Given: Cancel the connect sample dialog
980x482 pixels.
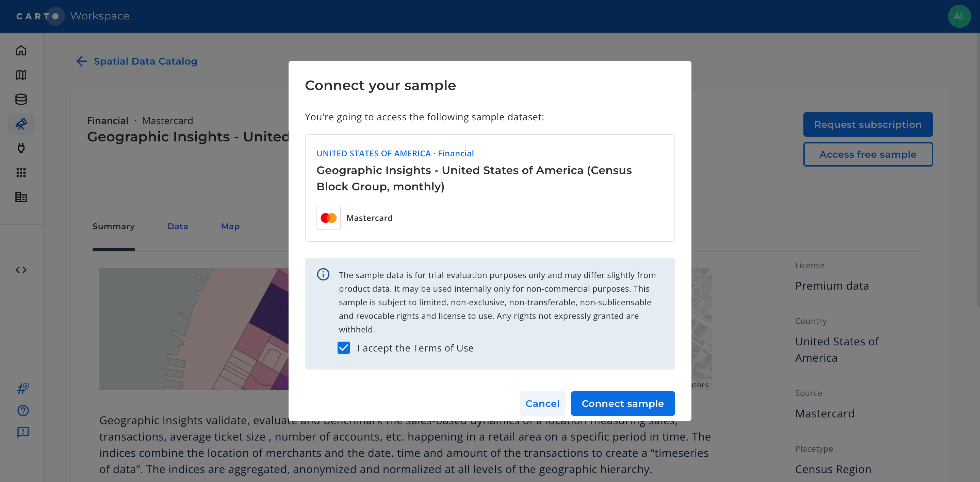Looking at the screenshot, I should (x=542, y=403).
